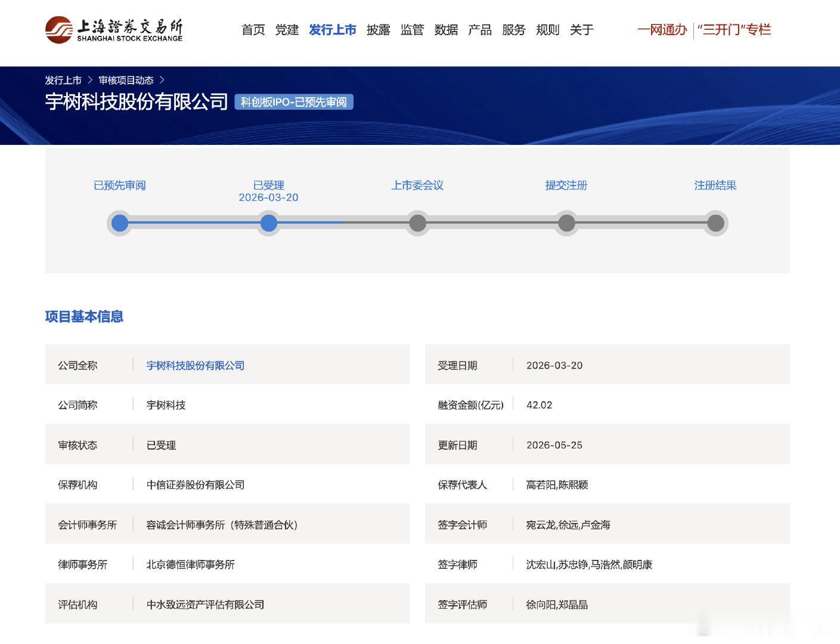
Task: Click the chevron after 审核项目动态 breadcrumb
Action: coord(162,80)
